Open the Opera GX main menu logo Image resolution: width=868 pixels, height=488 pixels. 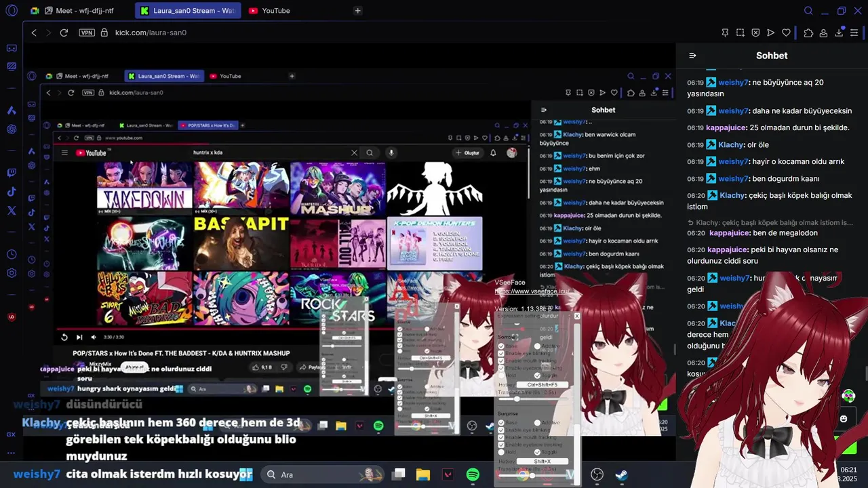(12, 10)
